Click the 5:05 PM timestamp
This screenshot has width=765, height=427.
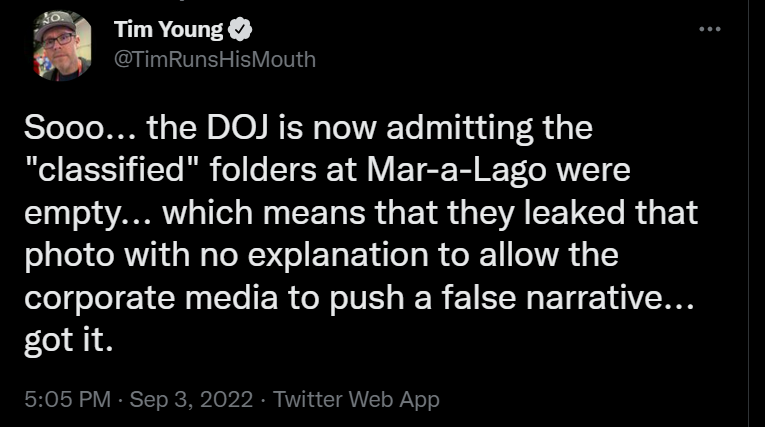(x=66, y=399)
